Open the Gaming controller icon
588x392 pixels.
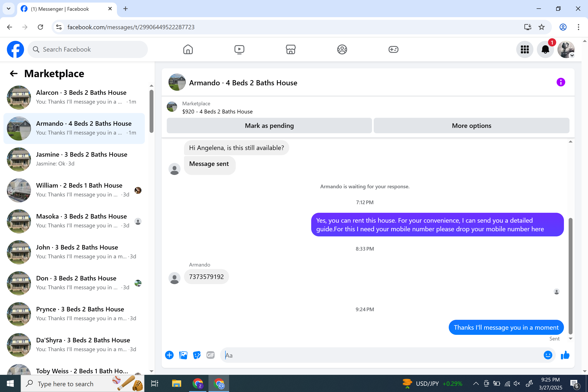click(394, 49)
